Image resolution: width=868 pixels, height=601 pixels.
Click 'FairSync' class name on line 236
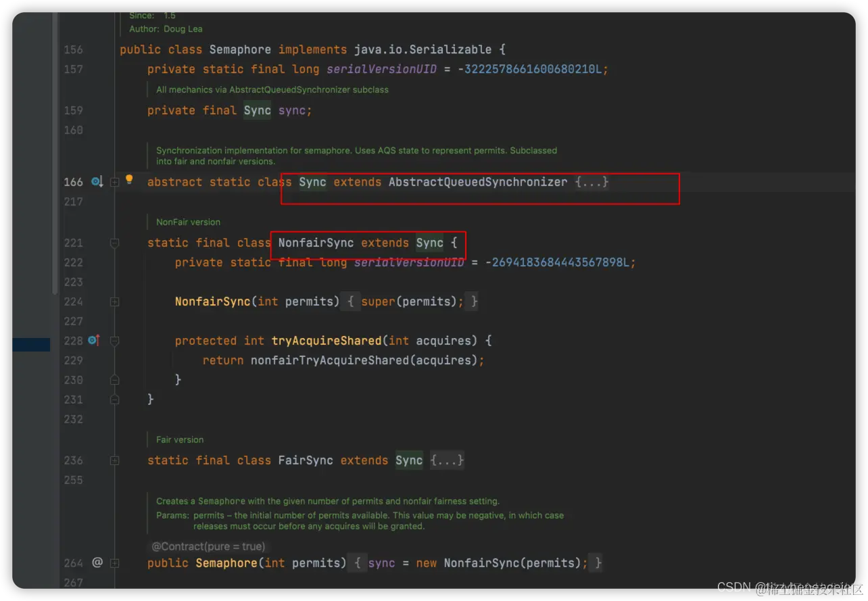(x=306, y=460)
